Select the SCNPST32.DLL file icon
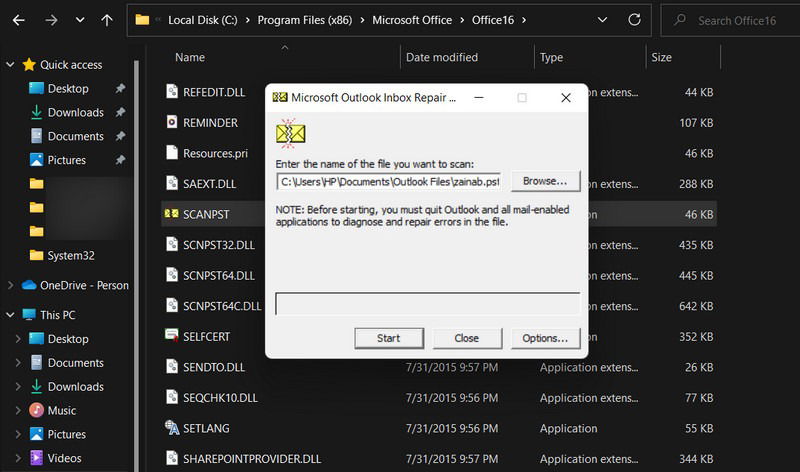Image resolution: width=800 pixels, height=472 pixels. pyautogui.click(x=172, y=244)
